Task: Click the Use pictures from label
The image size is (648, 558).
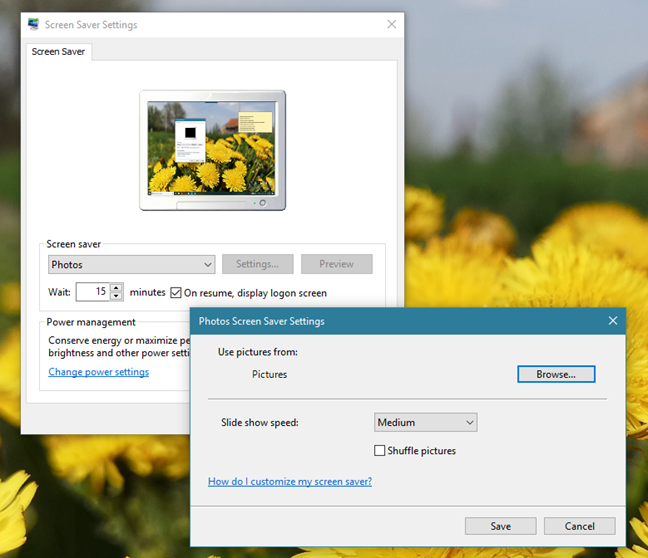Action: tap(258, 352)
